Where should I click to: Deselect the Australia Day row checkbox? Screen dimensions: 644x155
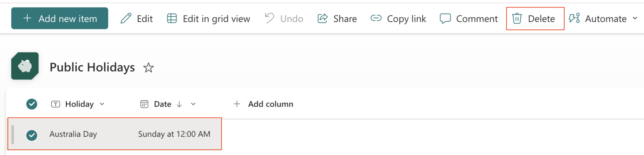tap(32, 135)
